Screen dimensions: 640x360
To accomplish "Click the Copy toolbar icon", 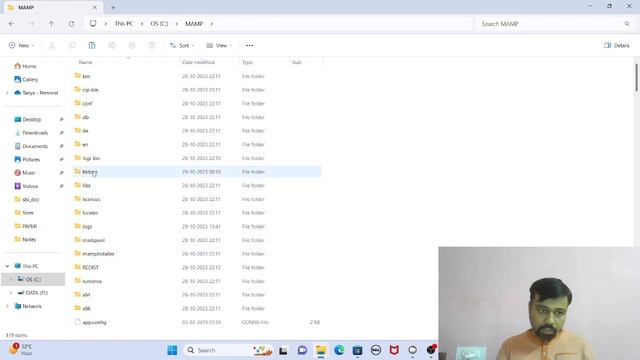I will [x=72, y=45].
